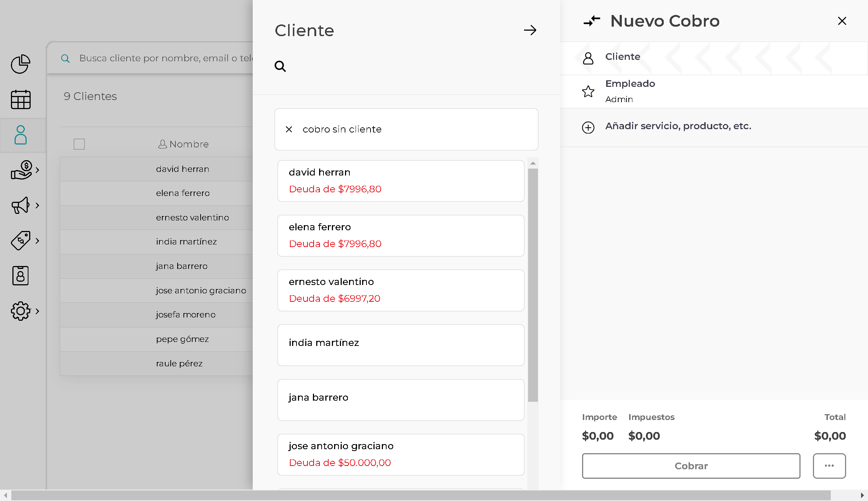
Task: Click the Nuevo Cobro transfer arrows icon
Action: point(592,21)
